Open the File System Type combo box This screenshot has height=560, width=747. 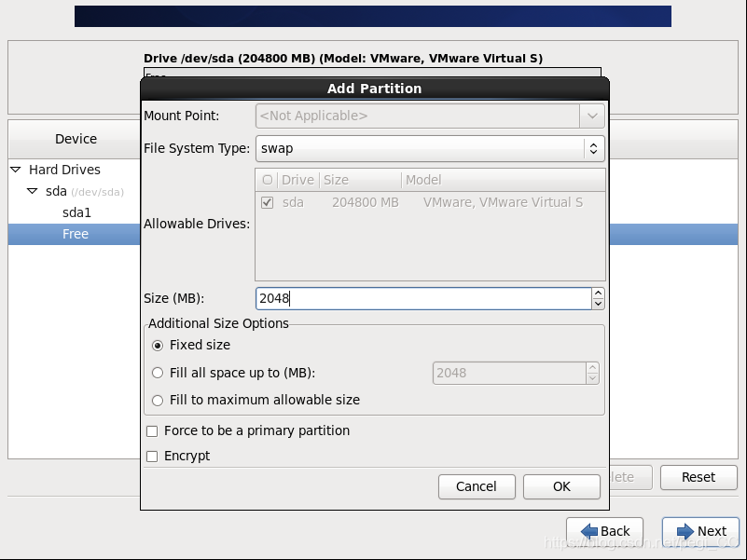[x=430, y=148]
